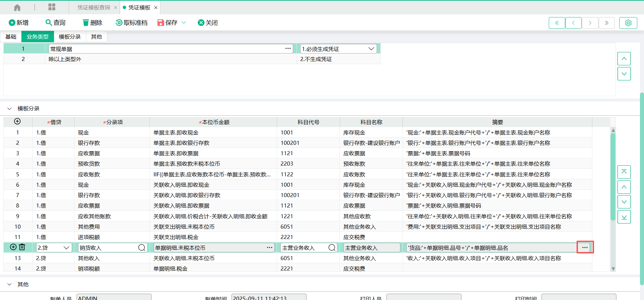Move entry row to the bottom
The image size is (644, 300).
(624, 217)
